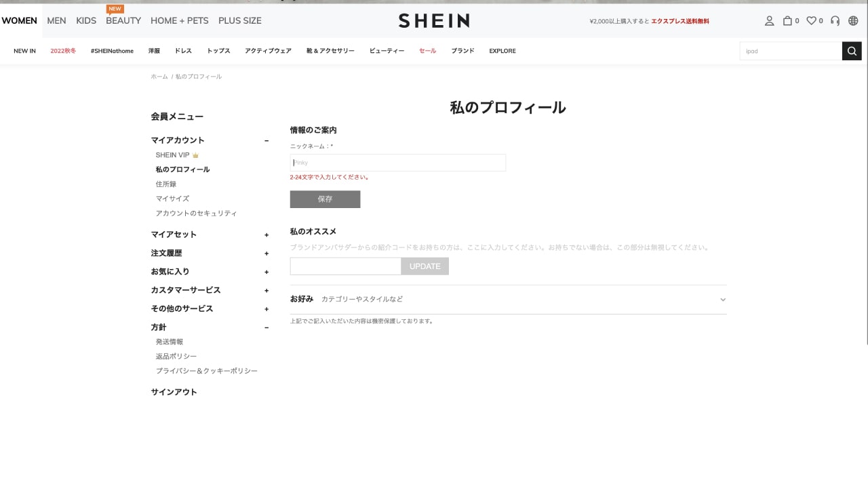Open マイサイズ sidebar link
This screenshot has height=488, width=868.
[172, 199]
